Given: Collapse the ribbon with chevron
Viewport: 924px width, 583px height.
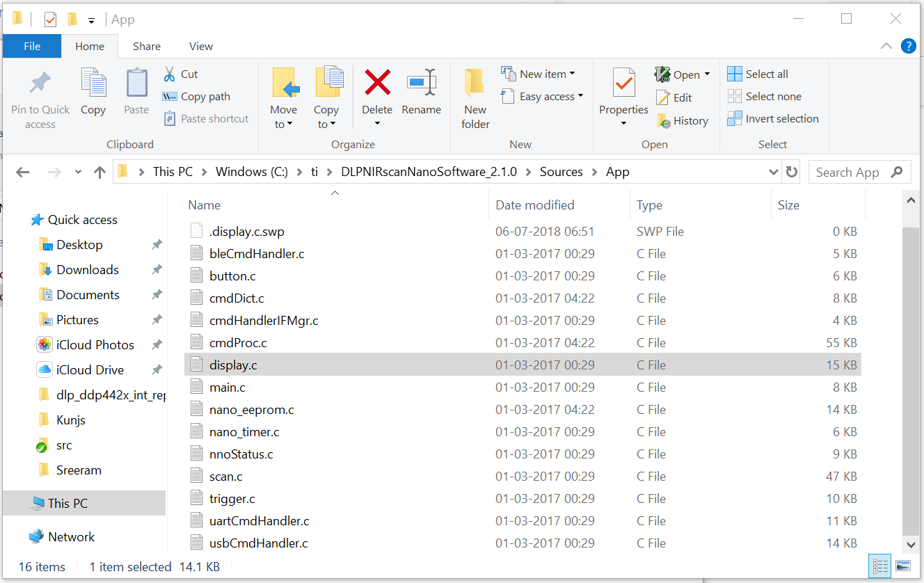Looking at the screenshot, I should coord(886,46).
